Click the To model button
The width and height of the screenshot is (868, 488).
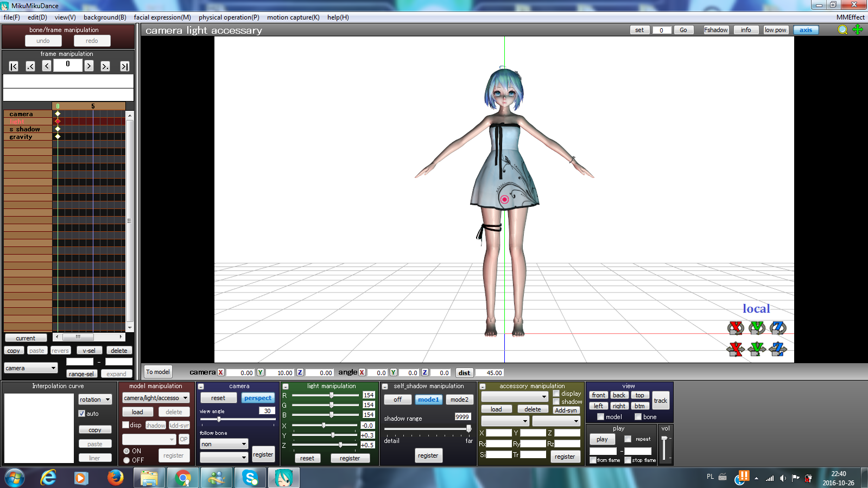pyautogui.click(x=157, y=372)
